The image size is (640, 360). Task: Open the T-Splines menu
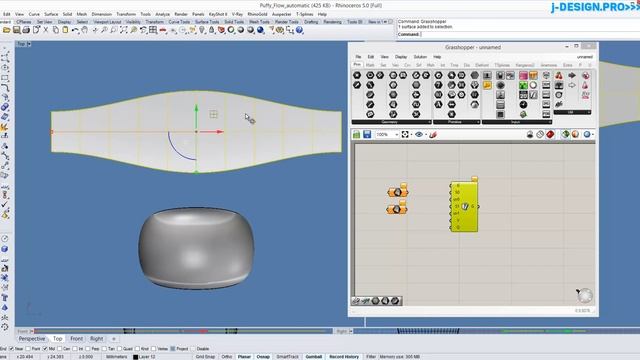point(304,14)
